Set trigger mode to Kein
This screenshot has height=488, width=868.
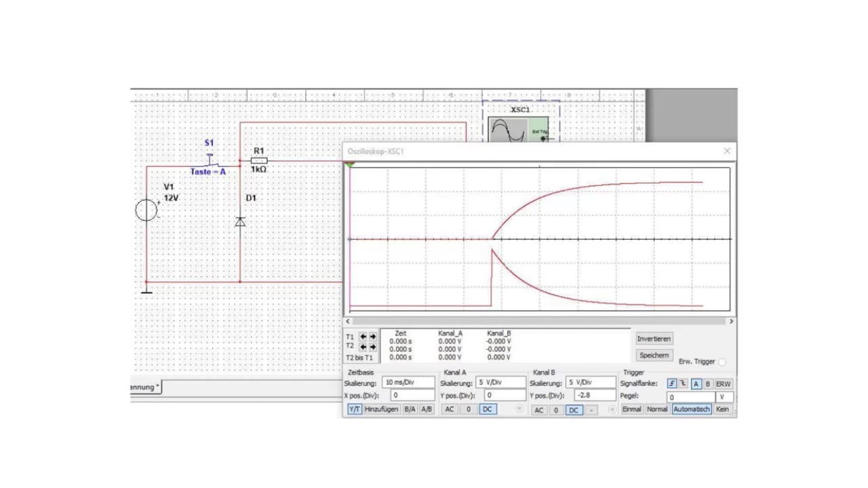tap(723, 409)
